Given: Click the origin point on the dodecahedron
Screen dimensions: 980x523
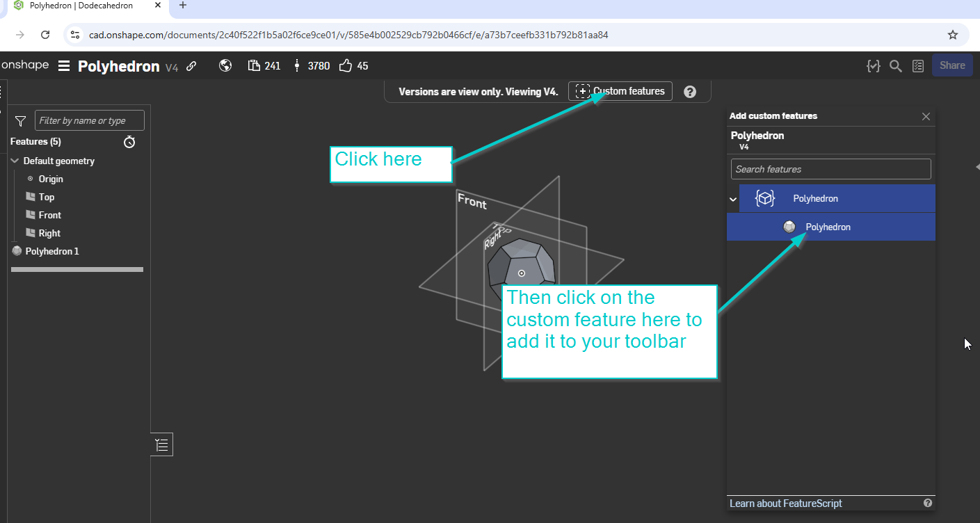Looking at the screenshot, I should click(522, 274).
